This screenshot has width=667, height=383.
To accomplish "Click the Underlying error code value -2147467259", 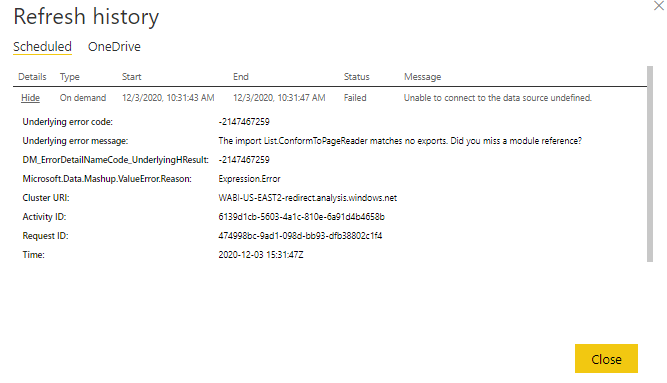I will point(244,122).
